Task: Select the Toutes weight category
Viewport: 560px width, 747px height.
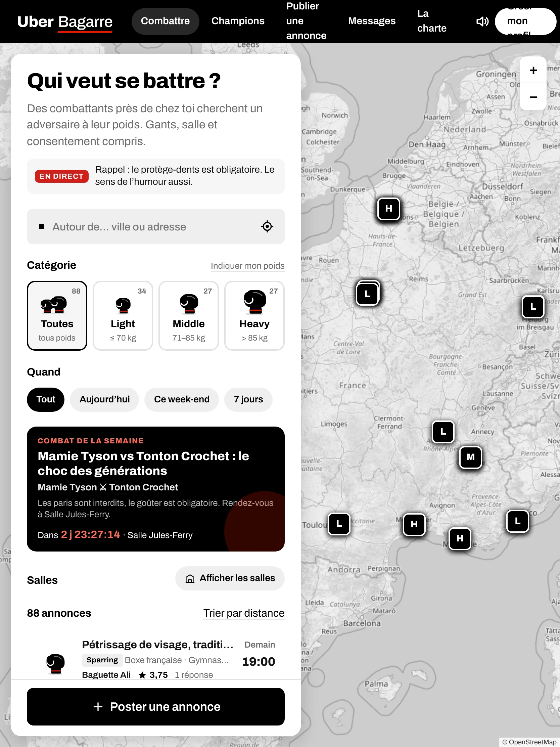Action: (57, 316)
